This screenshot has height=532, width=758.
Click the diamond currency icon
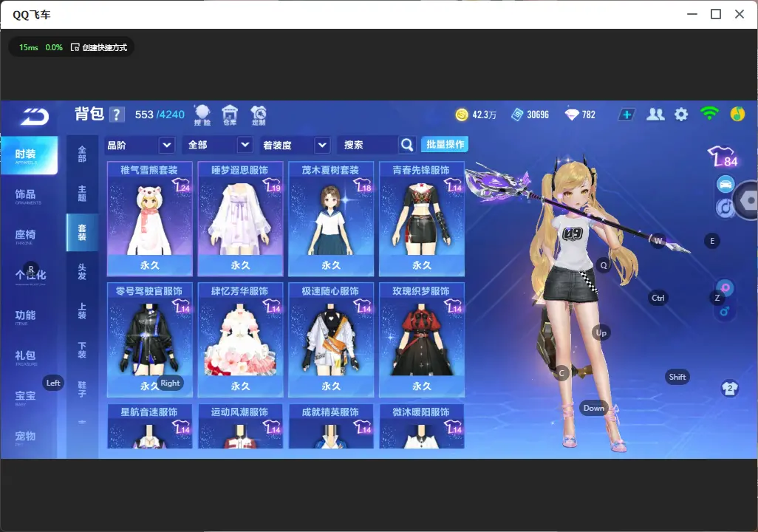572,115
